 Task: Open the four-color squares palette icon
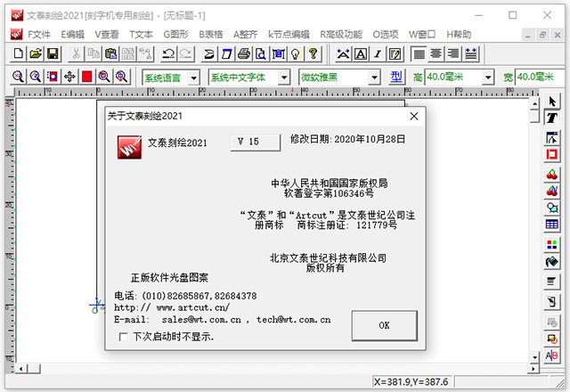(x=552, y=245)
